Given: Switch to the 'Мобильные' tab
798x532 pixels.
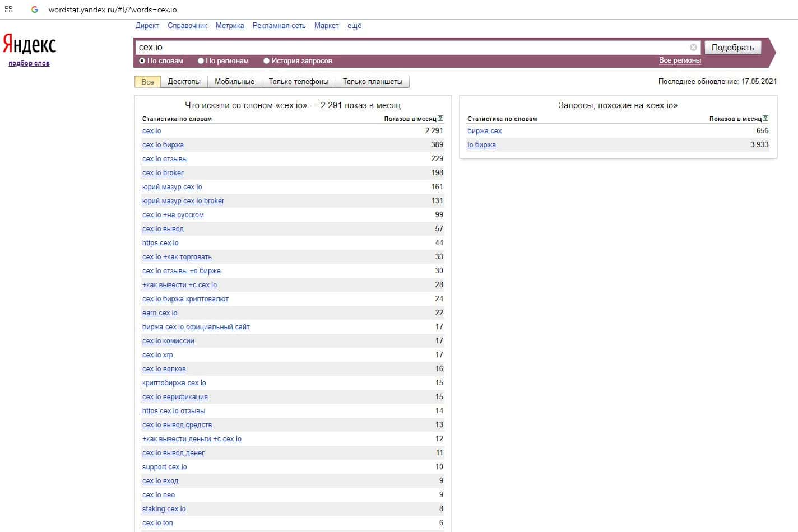Looking at the screenshot, I should coord(234,82).
